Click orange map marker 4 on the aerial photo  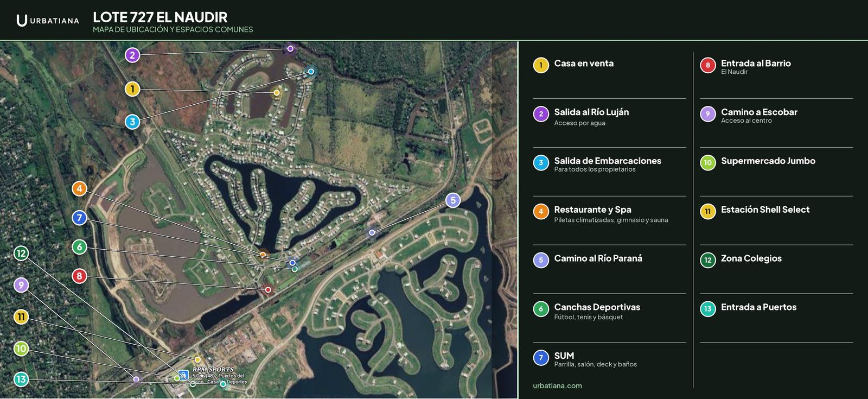80,188
